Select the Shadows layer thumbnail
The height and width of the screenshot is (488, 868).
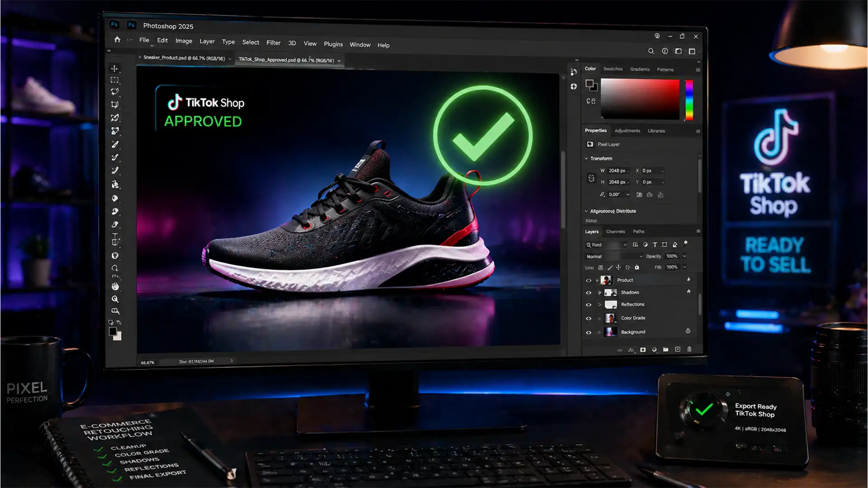610,292
